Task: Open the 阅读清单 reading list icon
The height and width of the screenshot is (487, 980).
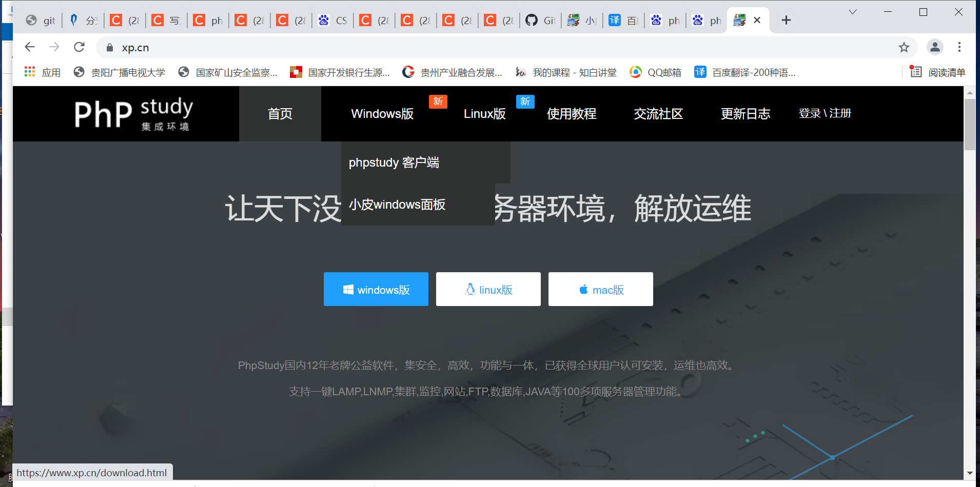Action: [916, 72]
